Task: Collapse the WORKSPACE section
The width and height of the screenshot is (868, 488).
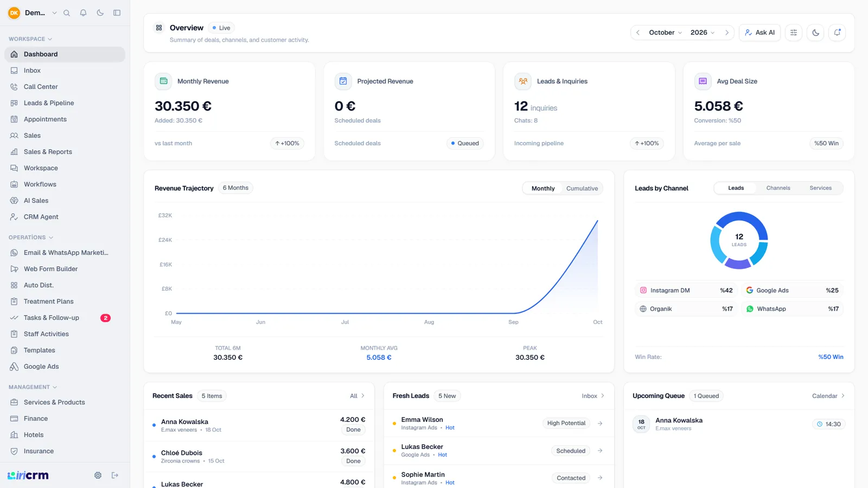Action: pyautogui.click(x=30, y=39)
